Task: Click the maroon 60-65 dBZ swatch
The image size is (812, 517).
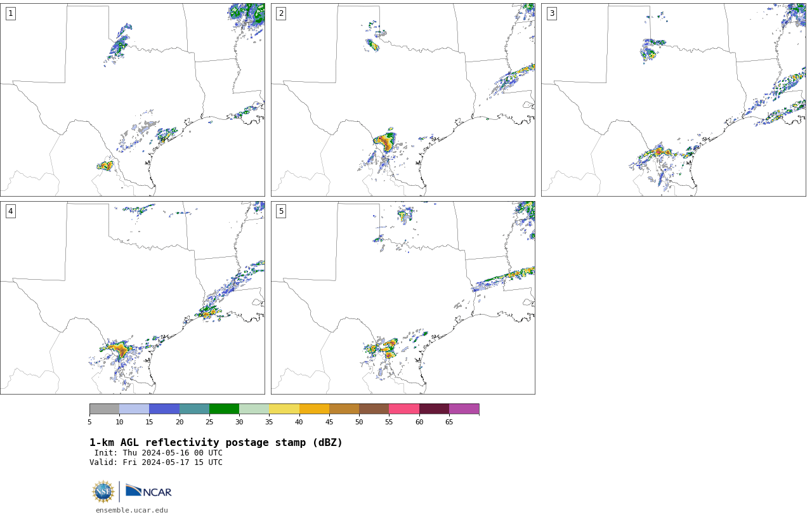Action: (434, 409)
